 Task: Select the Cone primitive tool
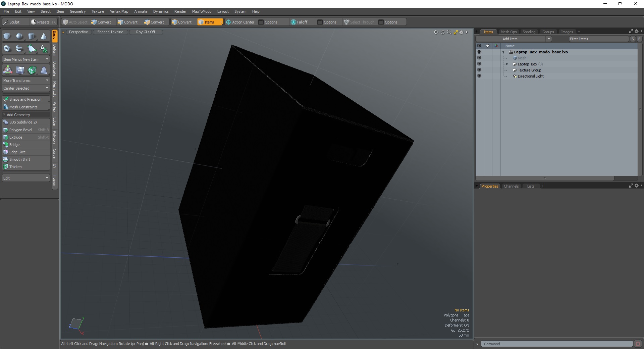pyautogui.click(x=44, y=36)
